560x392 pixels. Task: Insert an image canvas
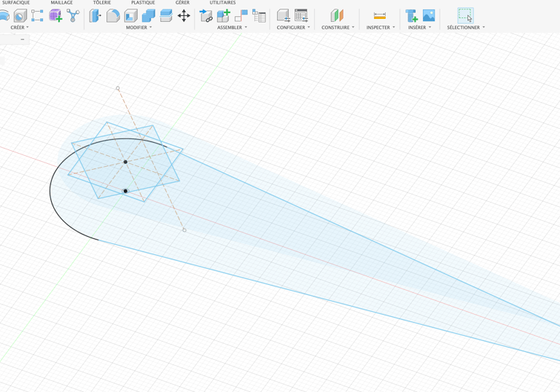[x=429, y=16]
